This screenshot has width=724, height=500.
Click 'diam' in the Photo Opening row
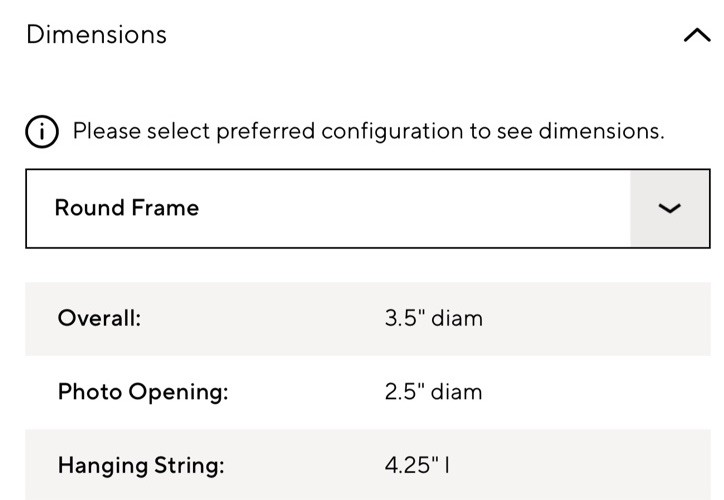pos(456,391)
